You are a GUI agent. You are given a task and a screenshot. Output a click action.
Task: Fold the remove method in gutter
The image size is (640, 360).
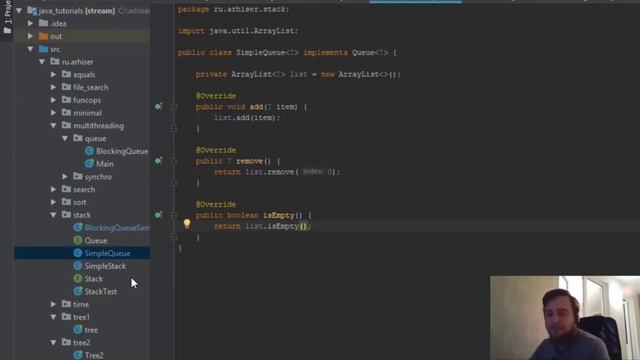(174, 161)
